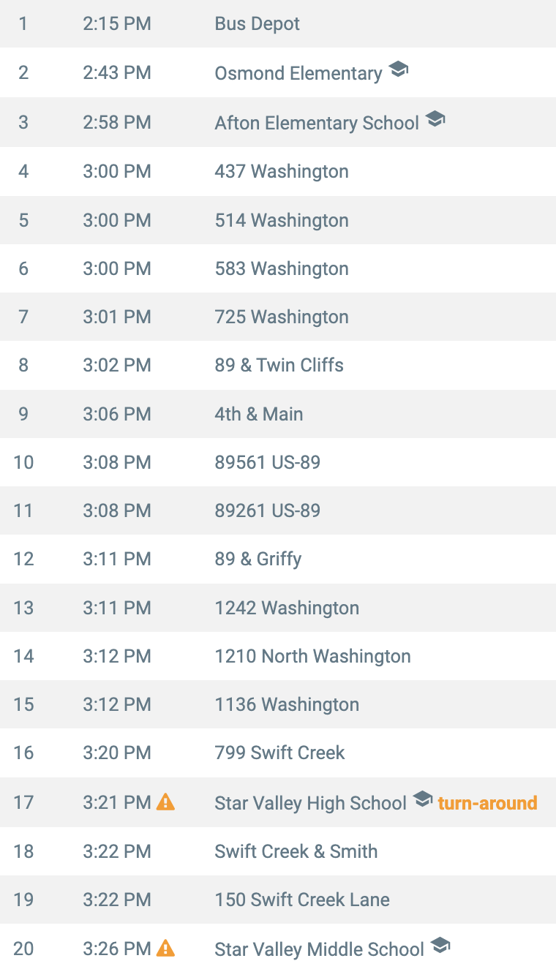Click the warning triangle at 3:26 PM
Image resolution: width=556 pixels, height=980 pixels.
pos(166,949)
